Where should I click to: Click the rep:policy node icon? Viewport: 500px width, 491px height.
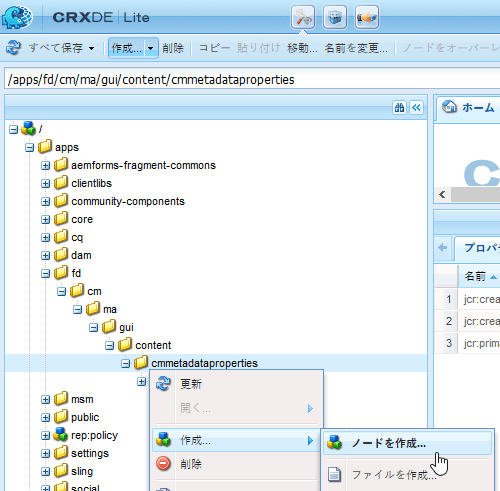[x=61, y=434]
